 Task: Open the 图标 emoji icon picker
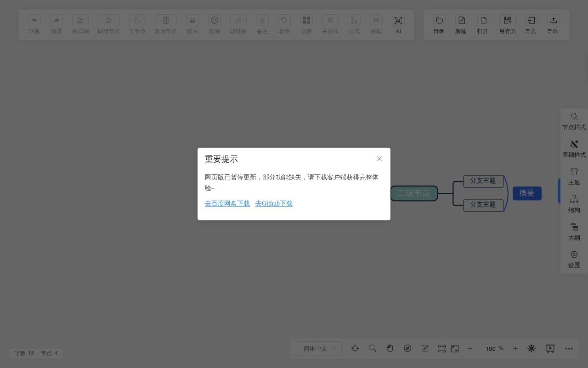(215, 20)
